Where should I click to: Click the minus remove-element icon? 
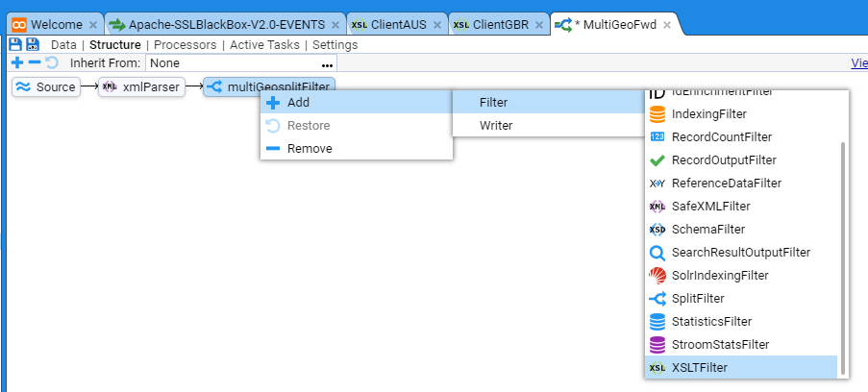click(x=34, y=62)
